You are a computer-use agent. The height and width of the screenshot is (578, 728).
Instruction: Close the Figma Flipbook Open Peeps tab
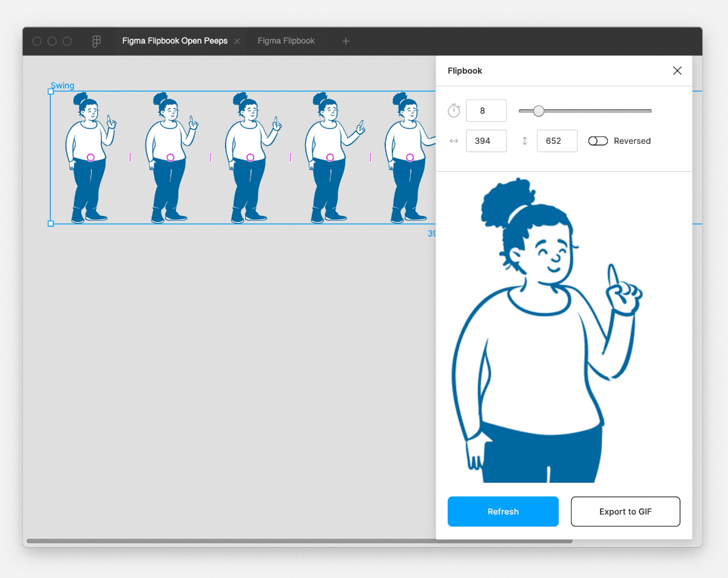click(x=237, y=41)
